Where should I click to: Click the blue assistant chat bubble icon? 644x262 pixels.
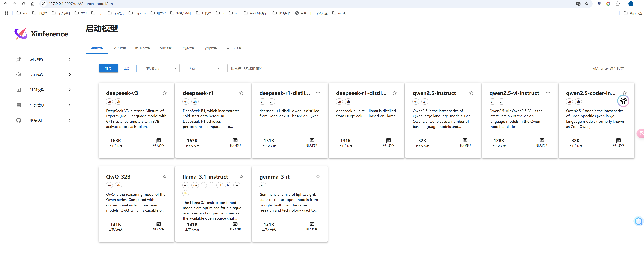click(638, 221)
